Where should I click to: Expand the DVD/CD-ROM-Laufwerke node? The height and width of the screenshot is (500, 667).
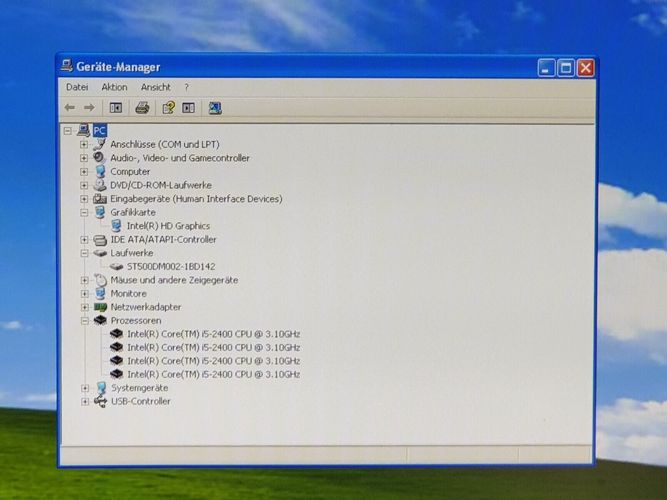[x=84, y=185]
